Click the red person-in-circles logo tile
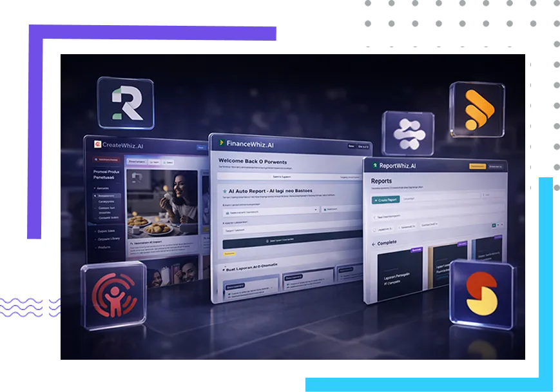The height and width of the screenshot is (392, 560). click(x=113, y=295)
